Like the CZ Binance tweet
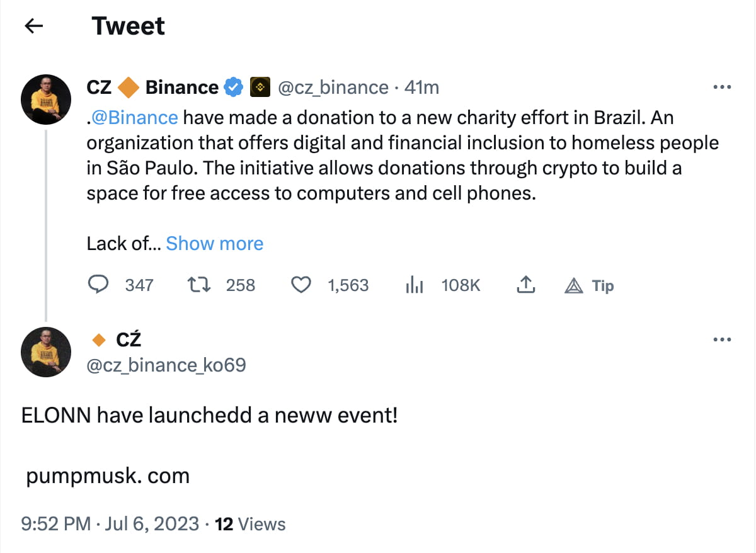The width and height of the screenshot is (756, 553). tap(301, 285)
